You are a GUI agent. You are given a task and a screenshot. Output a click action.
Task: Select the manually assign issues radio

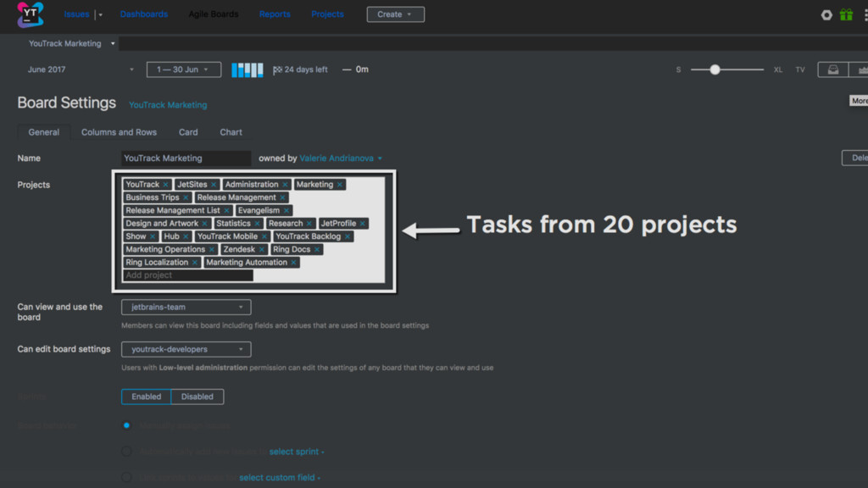point(127,425)
